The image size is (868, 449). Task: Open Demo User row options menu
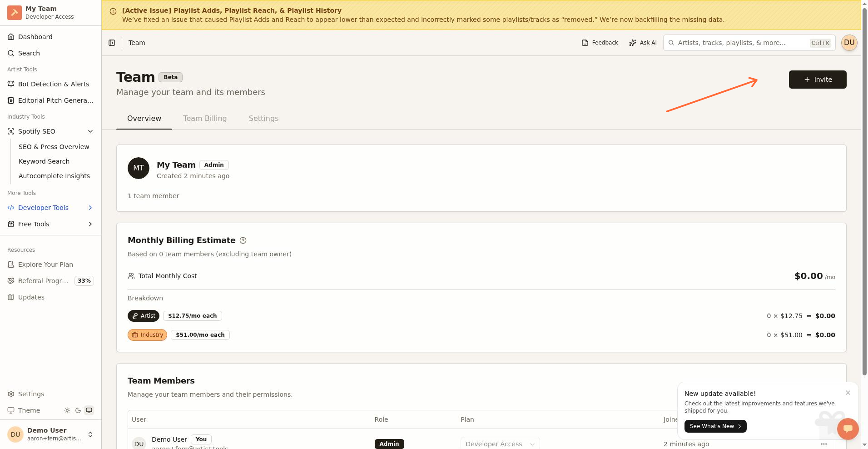(x=824, y=444)
